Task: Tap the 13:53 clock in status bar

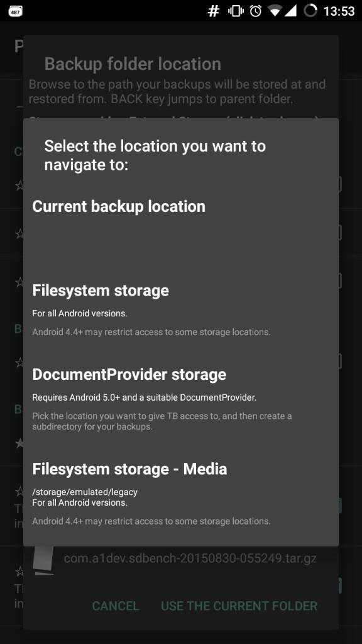Action: (x=339, y=11)
